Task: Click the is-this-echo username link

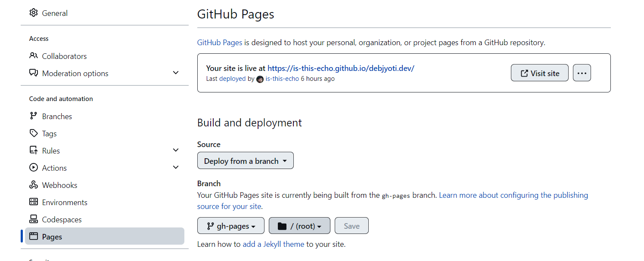Action: tap(282, 79)
